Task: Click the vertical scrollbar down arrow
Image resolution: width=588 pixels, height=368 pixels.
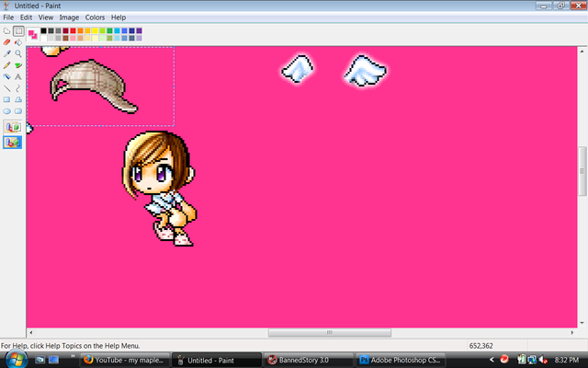Action: point(582,323)
